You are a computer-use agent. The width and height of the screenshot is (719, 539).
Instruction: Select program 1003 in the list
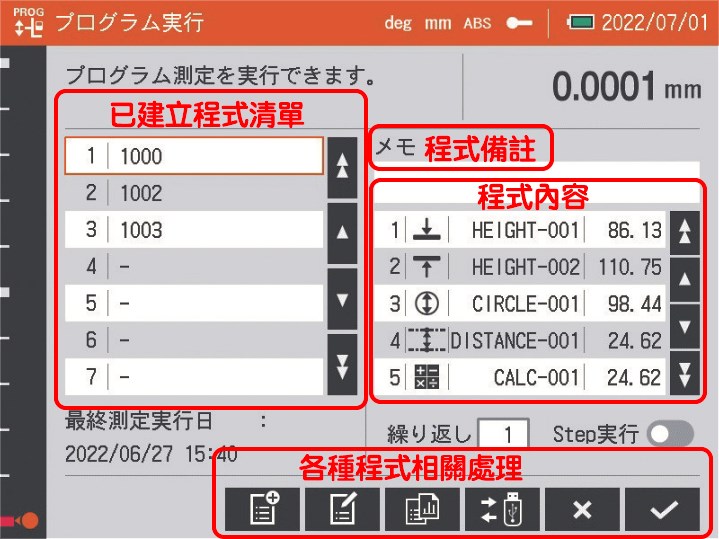[x=194, y=230]
